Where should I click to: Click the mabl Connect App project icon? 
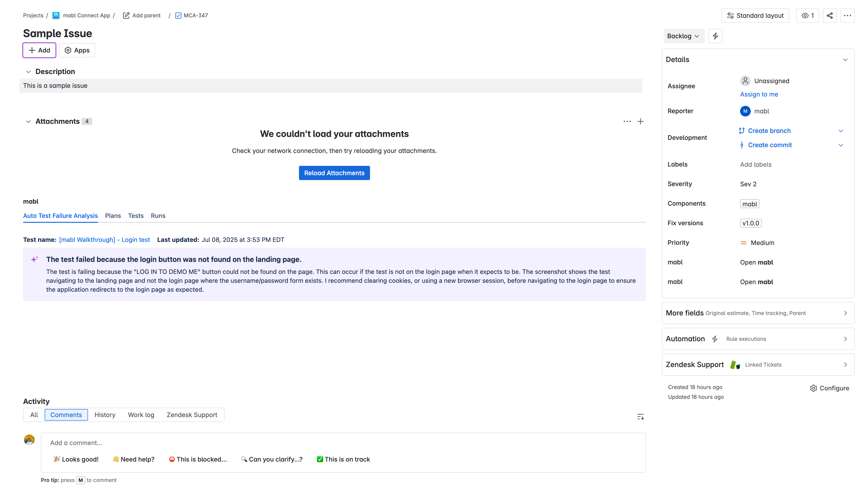pyautogui.click(x=56, y=16)
